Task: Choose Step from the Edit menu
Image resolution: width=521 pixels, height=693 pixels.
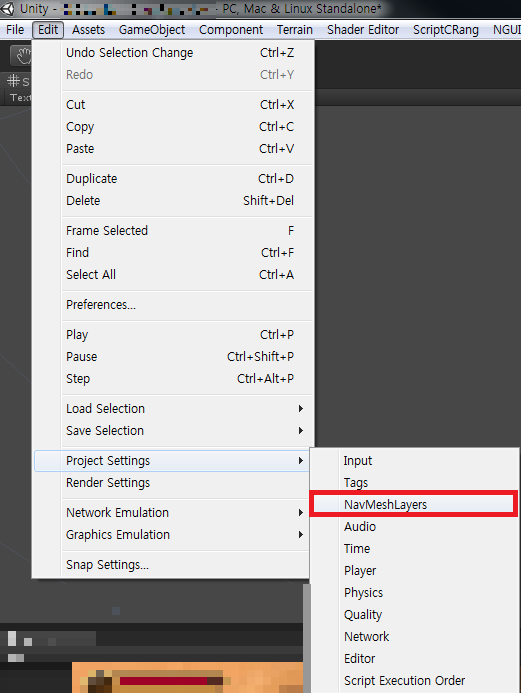Action: 174,379
